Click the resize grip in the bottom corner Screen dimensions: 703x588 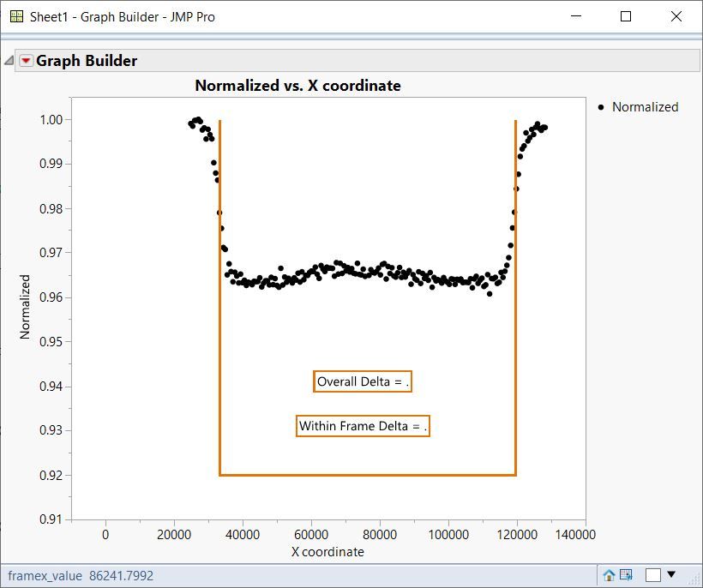pos(694,579)
